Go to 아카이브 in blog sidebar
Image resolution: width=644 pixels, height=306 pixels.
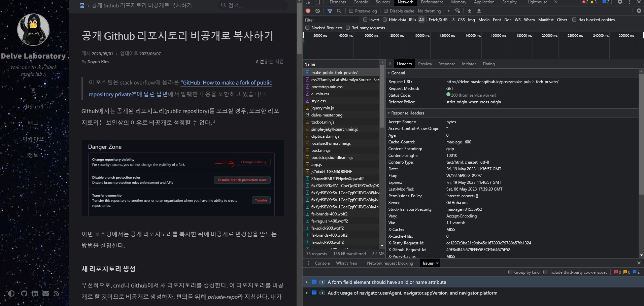(x=33, y=139)
